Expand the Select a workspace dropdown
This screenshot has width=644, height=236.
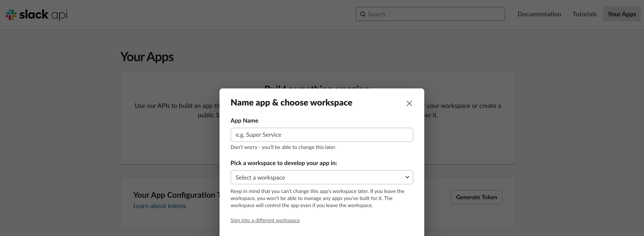pyautogui.click(x=322, y=177)
